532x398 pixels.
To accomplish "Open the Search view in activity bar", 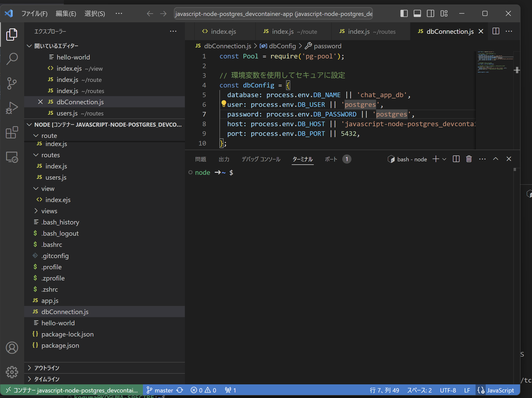I will point(12,58).
